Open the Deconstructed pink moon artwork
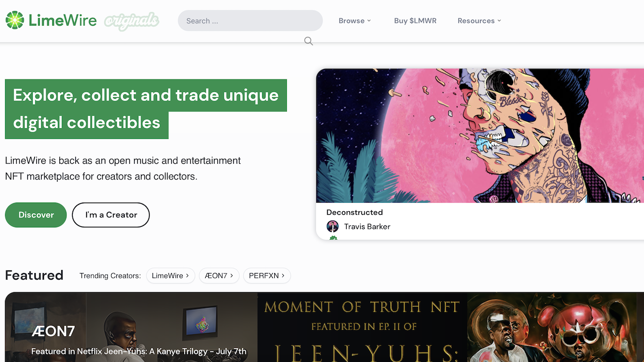The image size is (644, 362). tap(479, 136)
